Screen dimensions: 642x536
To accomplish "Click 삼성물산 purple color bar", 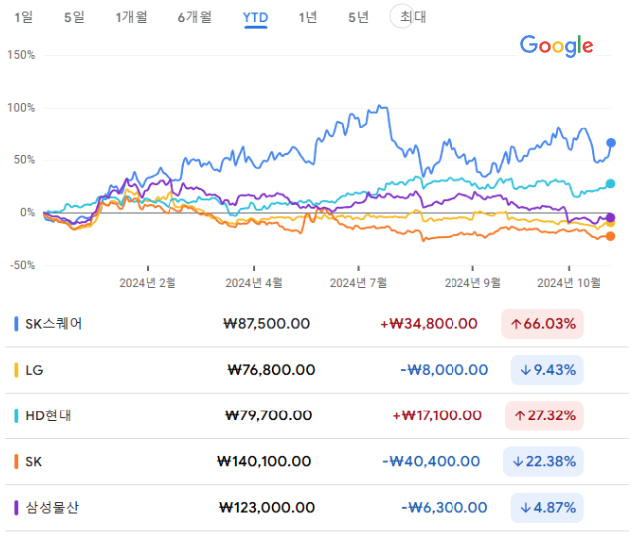I will click(16, 508).
